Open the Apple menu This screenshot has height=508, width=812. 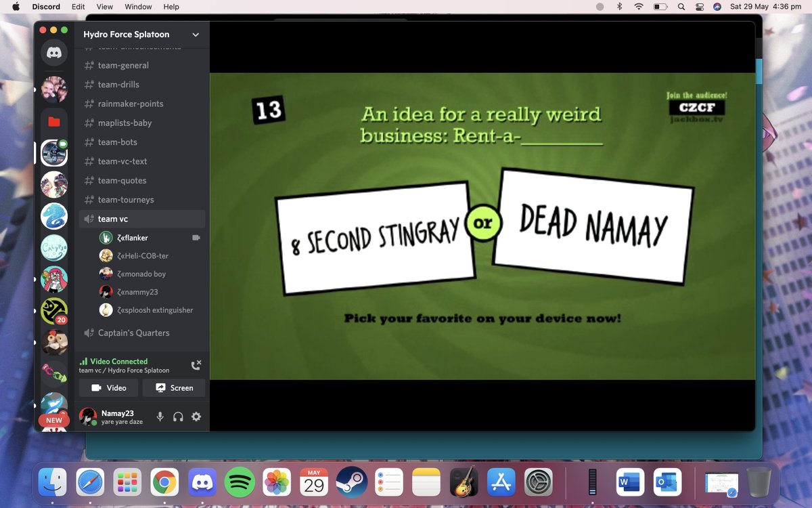pos(16,7)
